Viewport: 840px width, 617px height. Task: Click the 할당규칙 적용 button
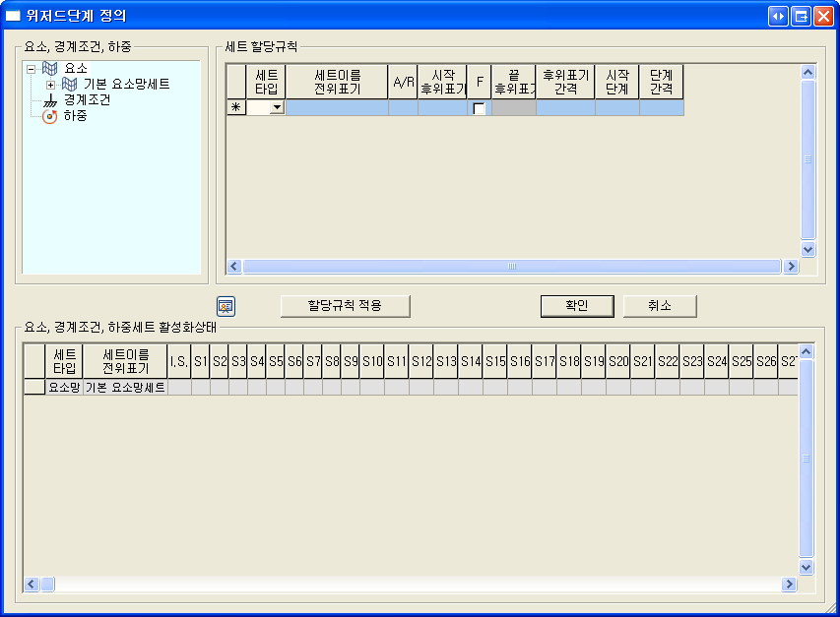click(345, 306)
